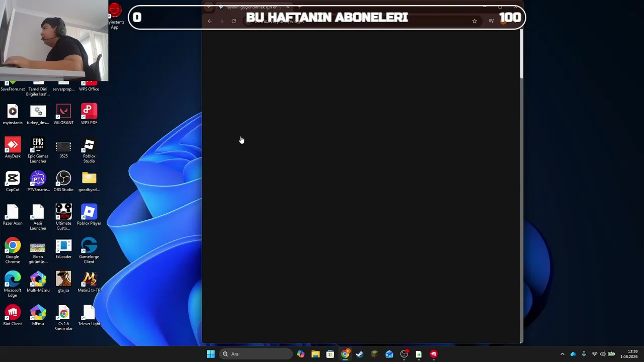Open the green-arrow file app in taskbar
The height and width of the screenshot is (362, 644).
click(419, 354)
